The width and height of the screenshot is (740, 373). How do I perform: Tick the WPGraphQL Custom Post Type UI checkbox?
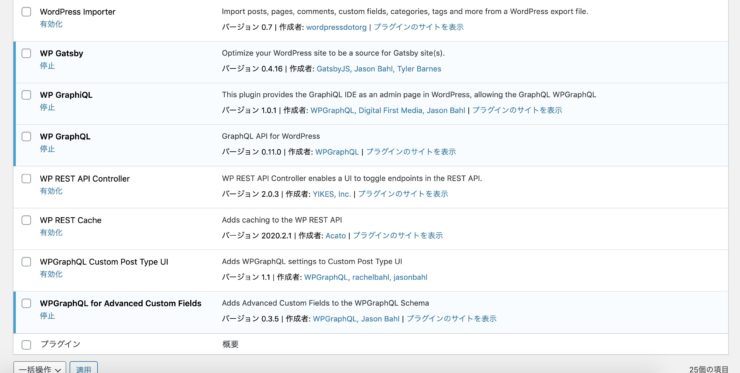tap(26, 262)
